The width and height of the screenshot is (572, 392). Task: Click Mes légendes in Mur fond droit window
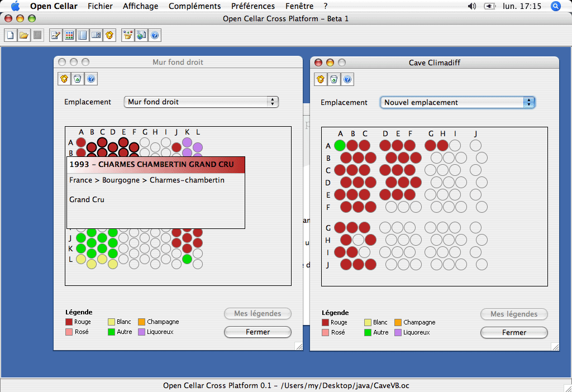(258, 314)
